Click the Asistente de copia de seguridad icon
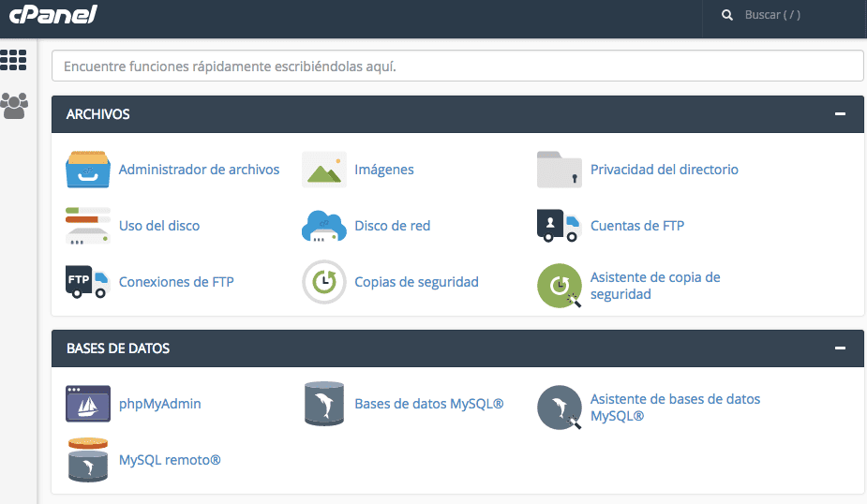This screenshot has width=867, height=504. click(559, 285)
